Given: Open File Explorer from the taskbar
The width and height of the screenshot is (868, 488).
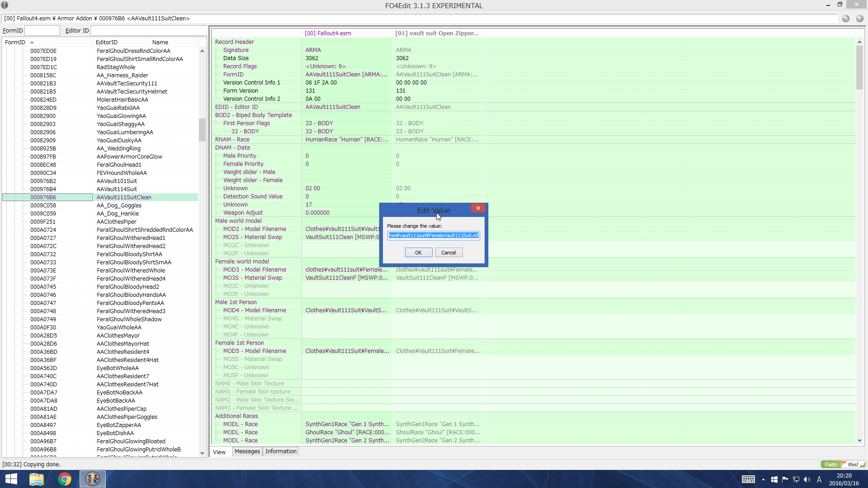Looking at the screenshot, I should tap(37, 479).
